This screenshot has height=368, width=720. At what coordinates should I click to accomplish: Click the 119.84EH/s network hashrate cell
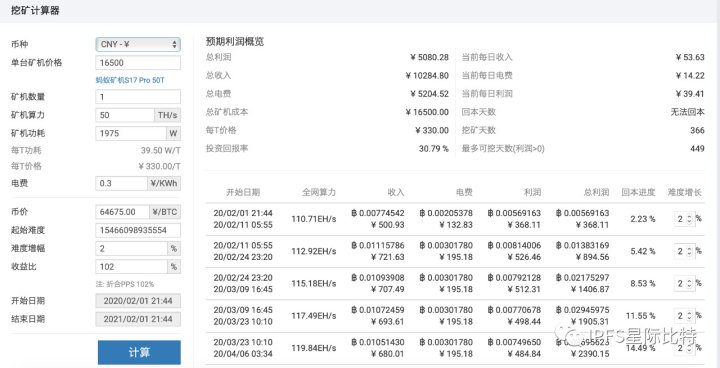[x=314, y=348]
